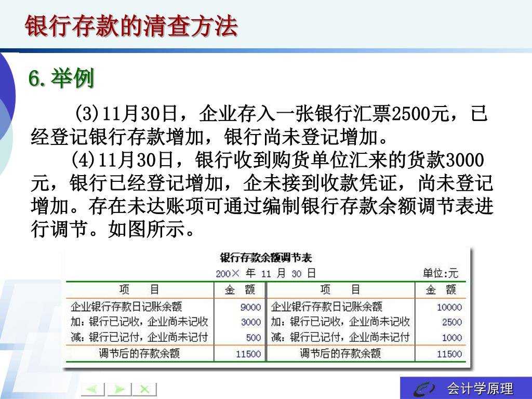
Task: Select the 500 amount cell
Action: pos(254,338)
